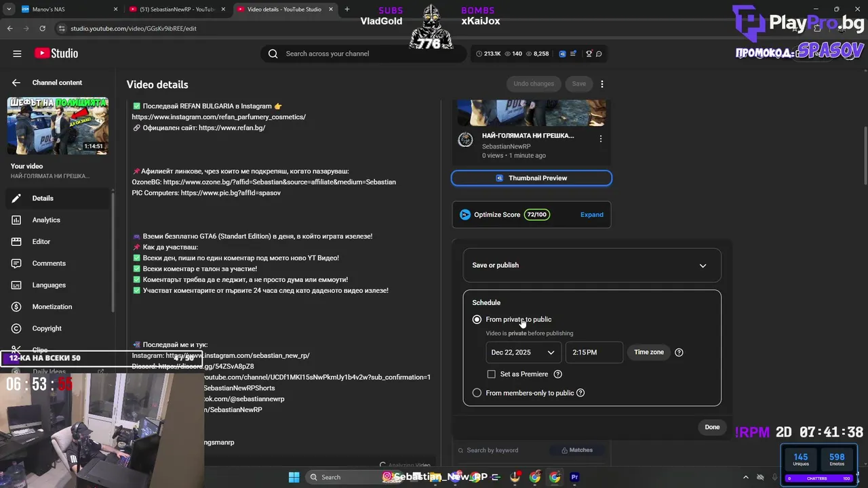Image resolution: width=868 pixels, height=488 pixels.
Task: Click help icon beside members-only option
Action: pyautogui.click(x=580, y=392)
